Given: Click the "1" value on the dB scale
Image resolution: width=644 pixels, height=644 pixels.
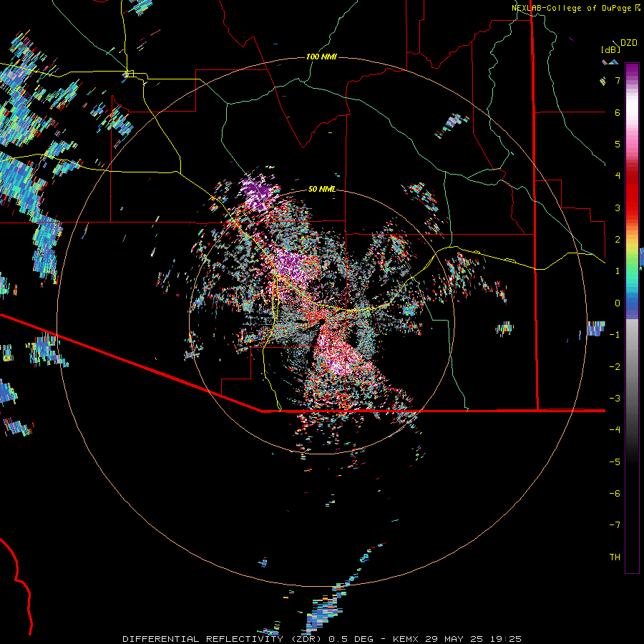Looking at the screenshot, I should [618, 271].
